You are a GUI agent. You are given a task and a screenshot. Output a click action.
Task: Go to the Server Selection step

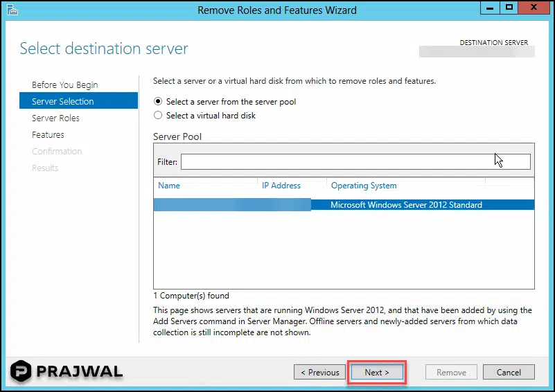point(62,102)
